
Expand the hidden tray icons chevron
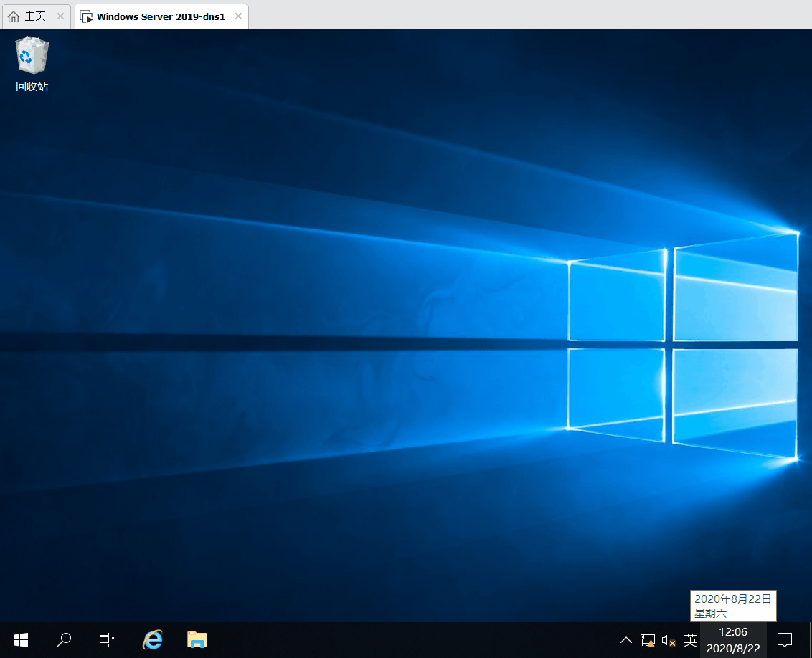626,640
